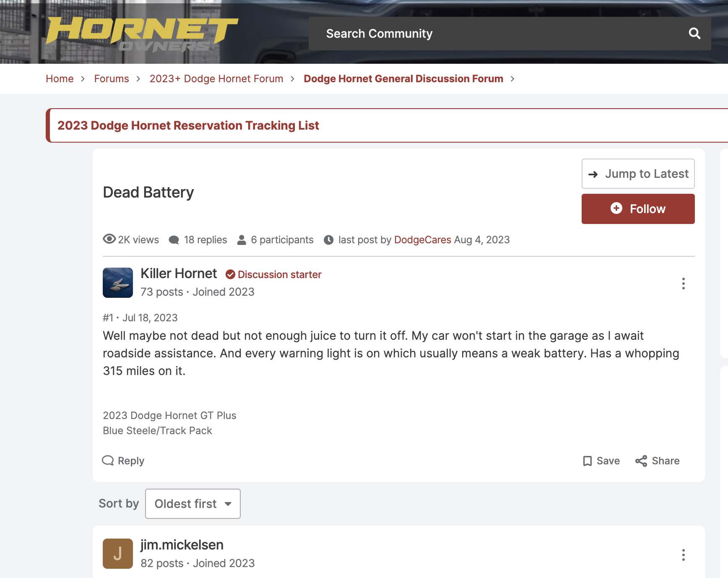Click Jump to Latest button
Screen dimensions: 728x578
pos(638,174)
